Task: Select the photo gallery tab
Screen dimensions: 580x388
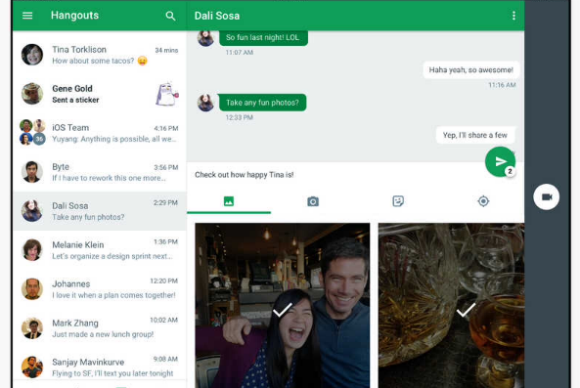Action: pyautogui.click(x=229, y=201)
